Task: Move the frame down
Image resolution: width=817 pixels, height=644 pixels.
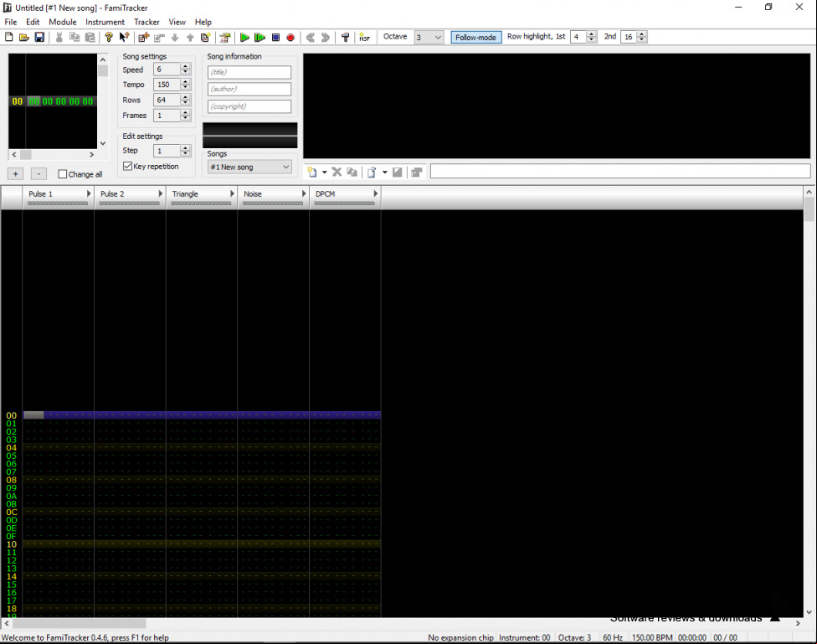Action: point(175,37)
